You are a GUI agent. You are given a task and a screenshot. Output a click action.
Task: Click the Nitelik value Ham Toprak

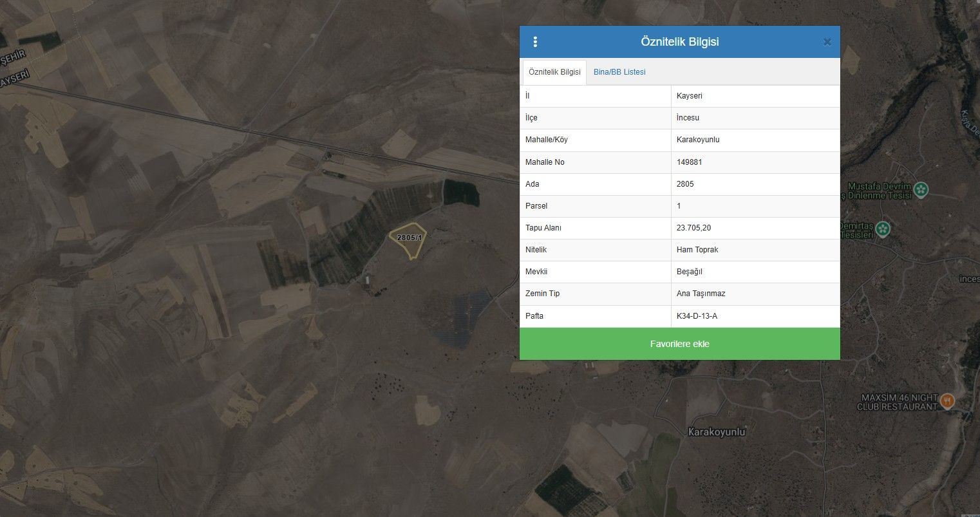pos(697,250)
